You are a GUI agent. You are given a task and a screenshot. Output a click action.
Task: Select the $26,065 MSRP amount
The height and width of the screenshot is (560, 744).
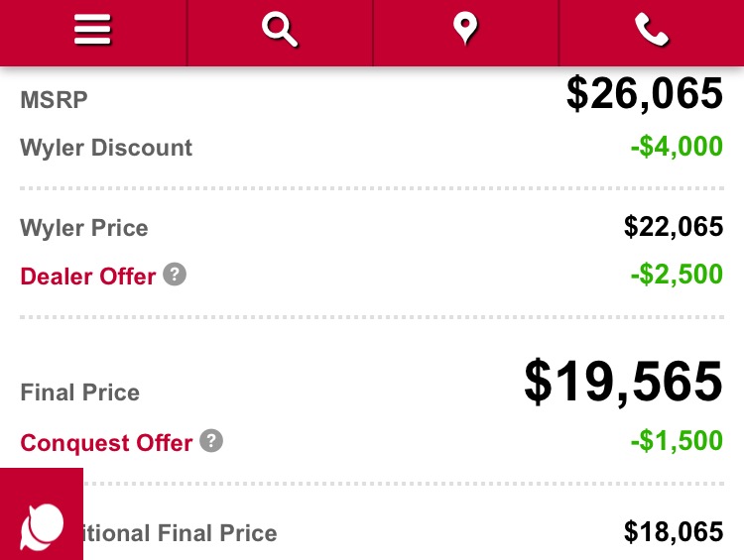(645, 94)
